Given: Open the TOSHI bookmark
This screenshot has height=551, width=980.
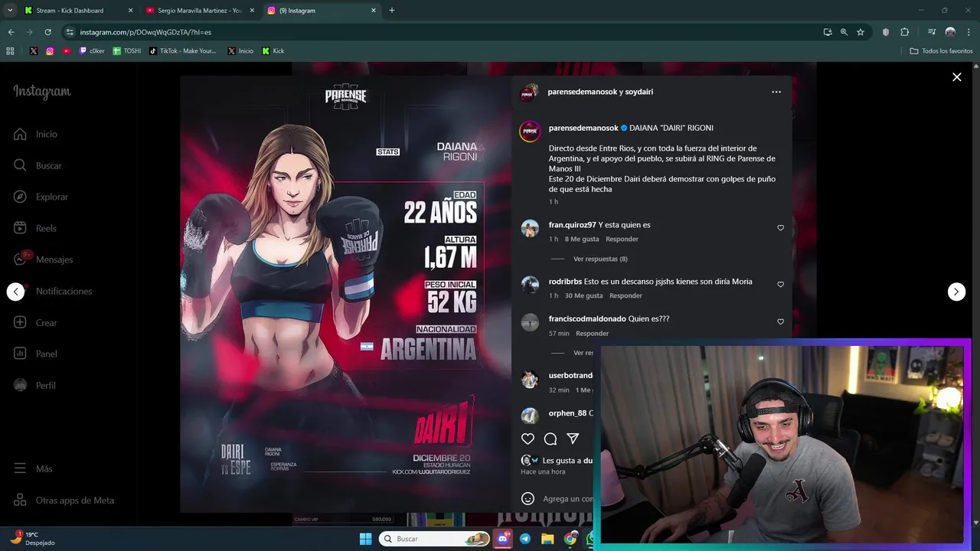Looking at the screenshot, I should [x=127, y=51].
